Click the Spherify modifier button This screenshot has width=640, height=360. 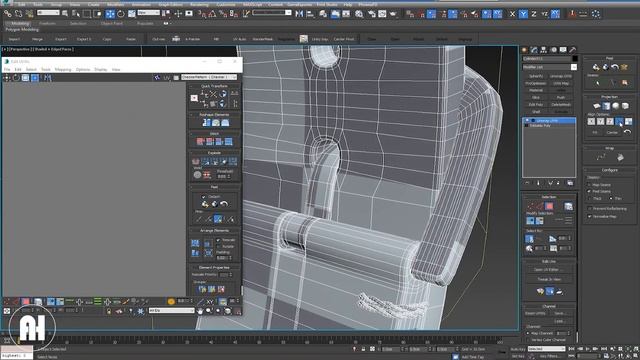[x=536, y=76]
